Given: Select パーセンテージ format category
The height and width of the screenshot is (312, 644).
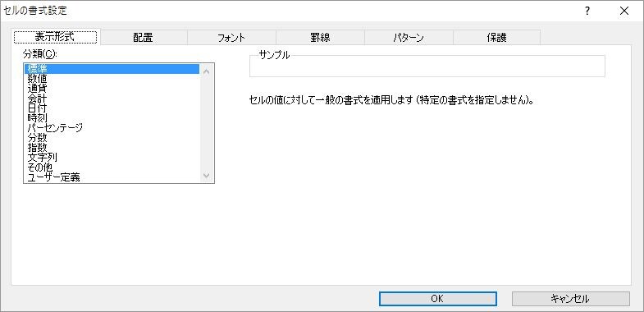Looking at the screenshot, I should coord(112,128).
